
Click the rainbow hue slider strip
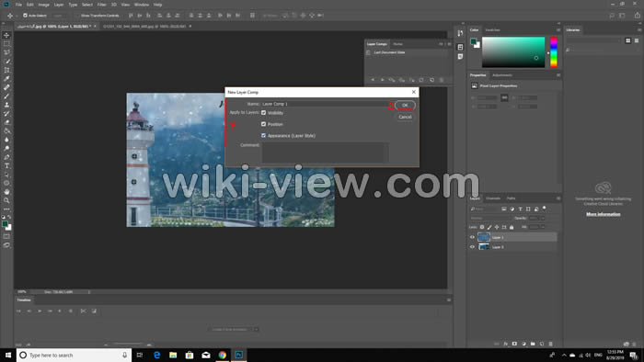pos(554,52)
